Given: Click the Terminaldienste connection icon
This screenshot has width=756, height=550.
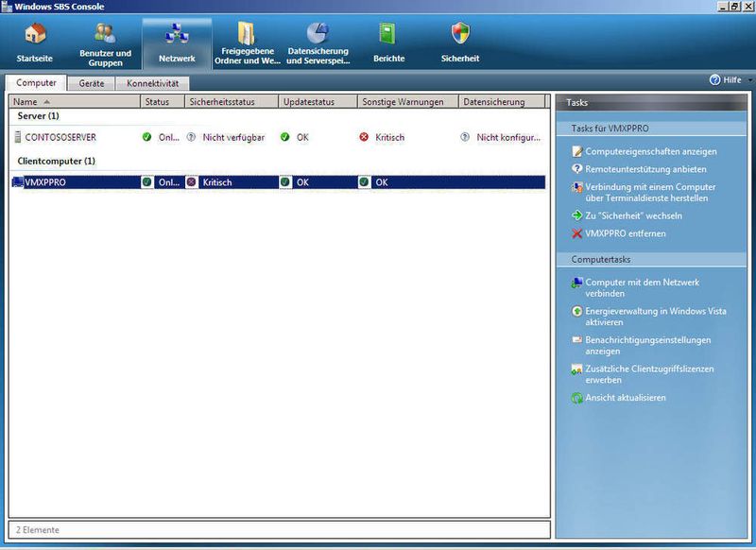Looking at the screenshot, I should click(x=576, y=187).
